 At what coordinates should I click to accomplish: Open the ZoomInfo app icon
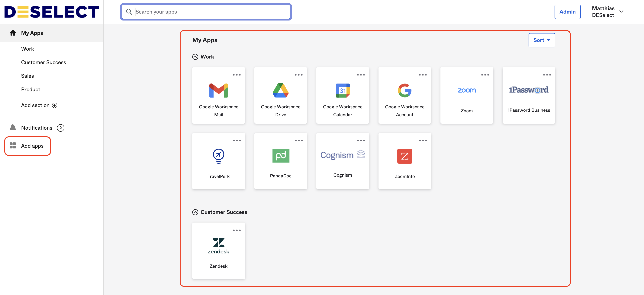coord(404,156)
